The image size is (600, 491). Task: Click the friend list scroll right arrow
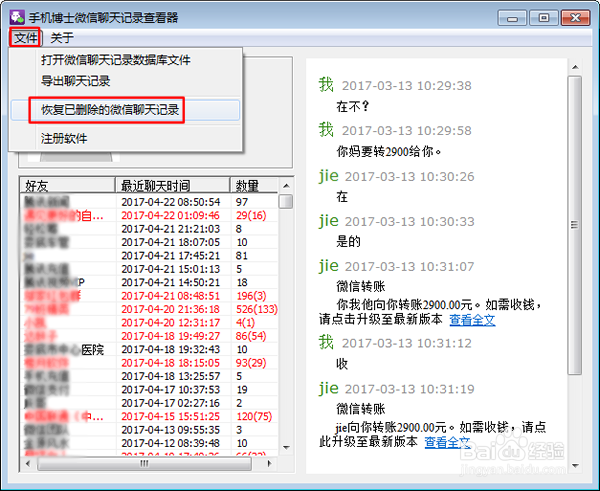click(270, 463)
